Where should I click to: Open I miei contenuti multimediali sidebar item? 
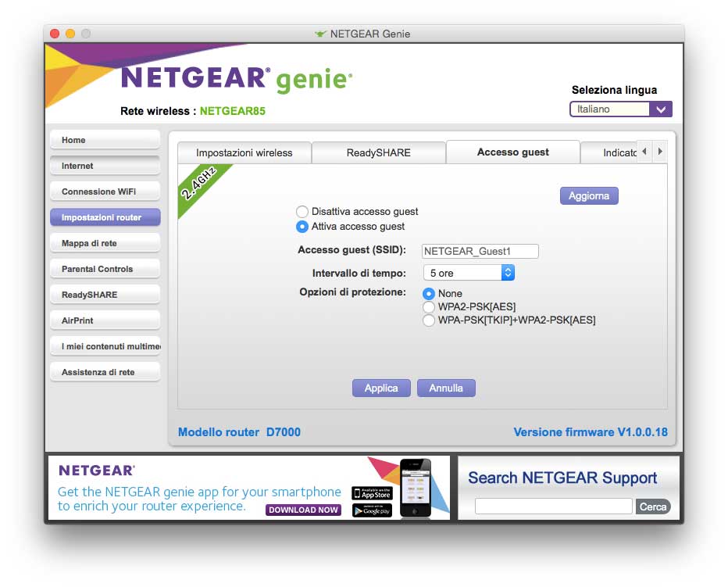pyautogui.click(x=105, y=346)
